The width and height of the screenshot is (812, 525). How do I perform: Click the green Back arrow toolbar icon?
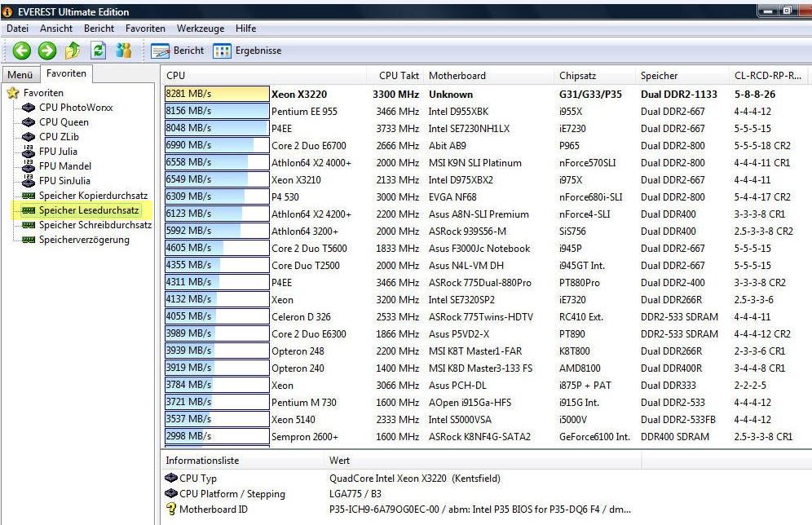pos(21,51)
